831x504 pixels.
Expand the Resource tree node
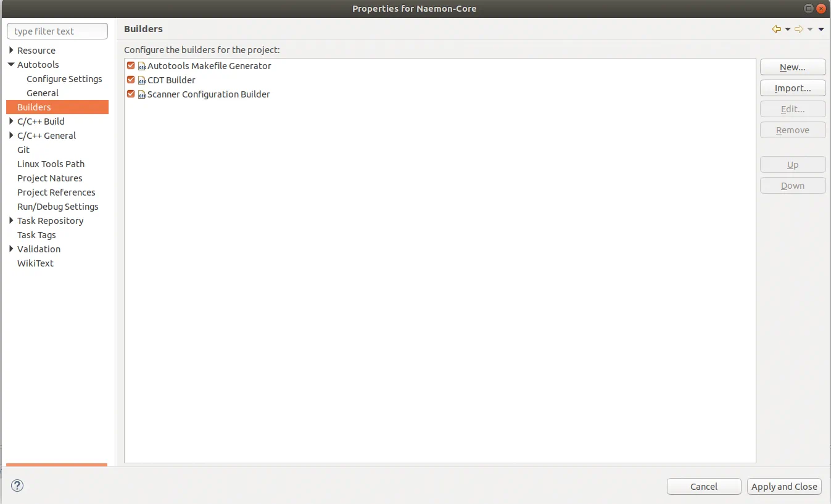tap(11, 51)
